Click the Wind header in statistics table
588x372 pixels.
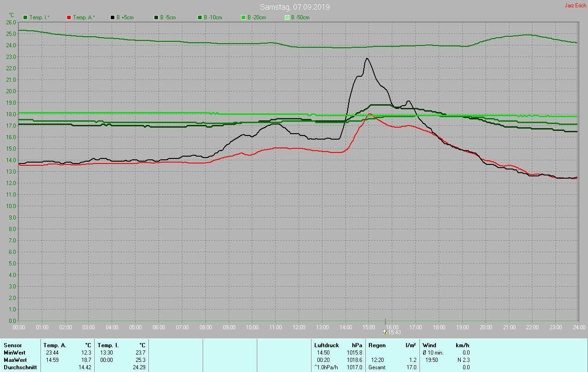[x=430, y=345]
